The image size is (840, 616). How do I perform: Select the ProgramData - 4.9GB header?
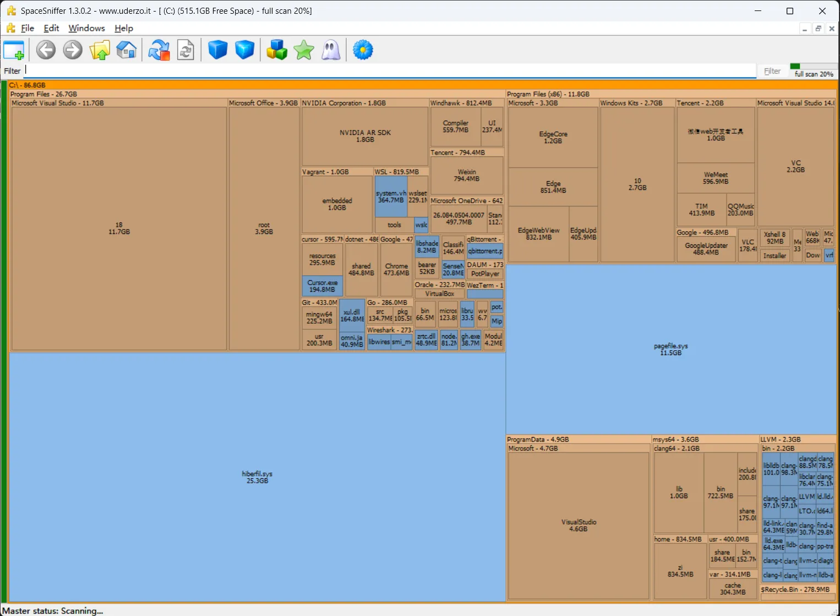[579, 439]
